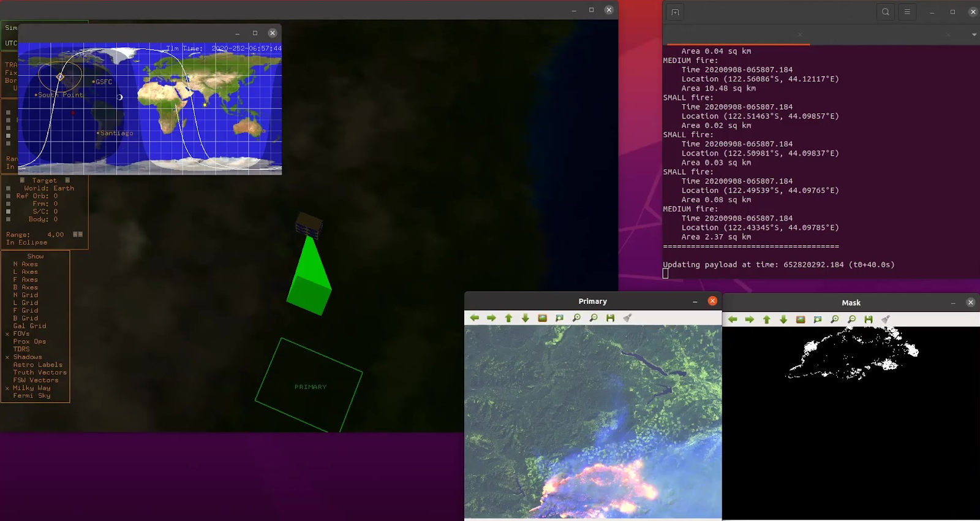Click the Santiago ground station on map

tap(98, 133)
